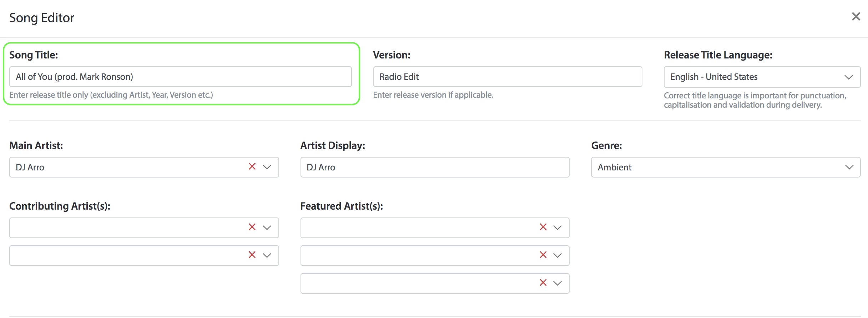The height and width of the screenshot is (318, 868).
Task: Clear the second Featured Artist field
Action: (x=543, y=255)
